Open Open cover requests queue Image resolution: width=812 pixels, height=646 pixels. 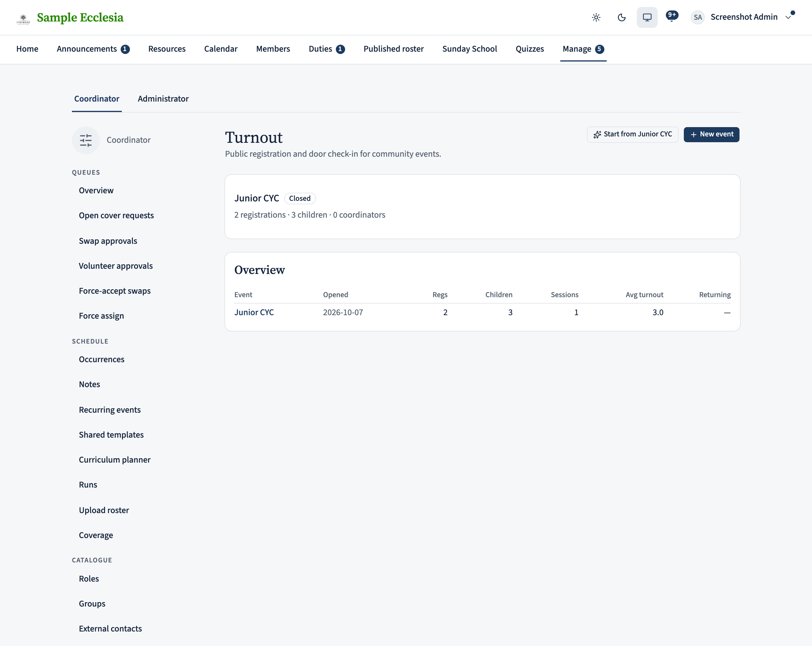[x=116, y=216]
